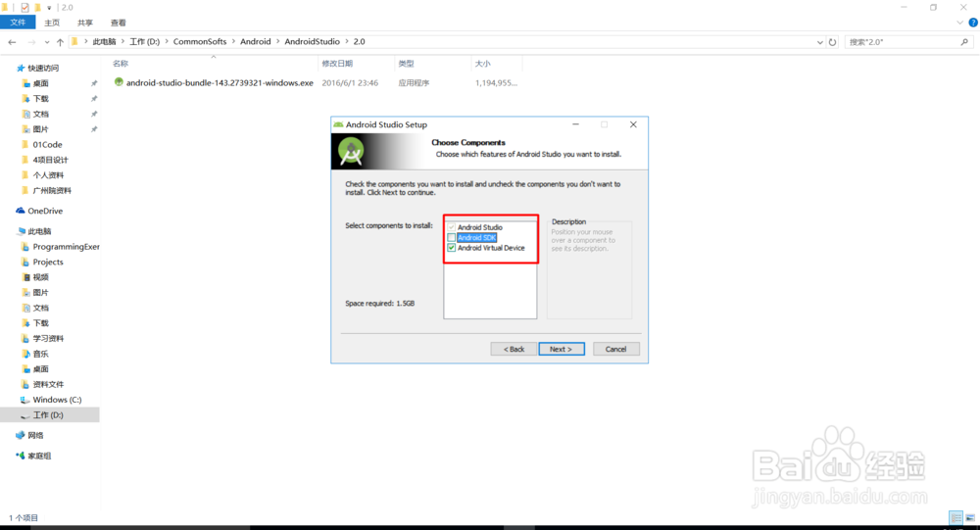The height and width of the screenshot is (530, 980).
Task: Click the OneDrive cloud icon
Action: point(21,211)
